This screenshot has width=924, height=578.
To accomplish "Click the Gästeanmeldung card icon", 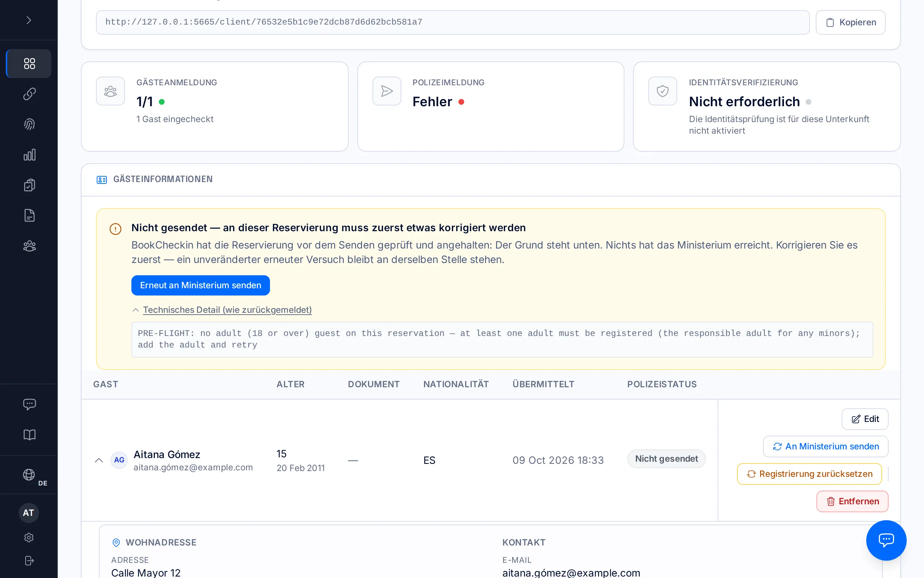I will tap(110, 91).
